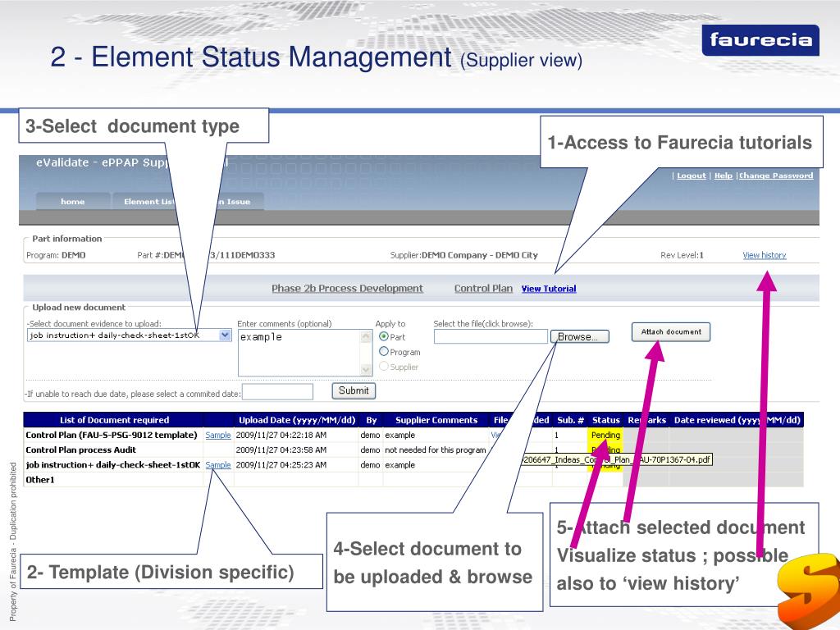The height and width of the screenshot is (630, 840).
Task: Open the Help link
Action: point(724,176)
